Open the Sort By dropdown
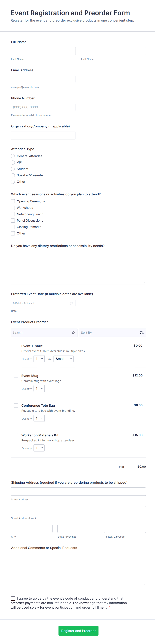The image size is (155, 644). click(112, 333)
